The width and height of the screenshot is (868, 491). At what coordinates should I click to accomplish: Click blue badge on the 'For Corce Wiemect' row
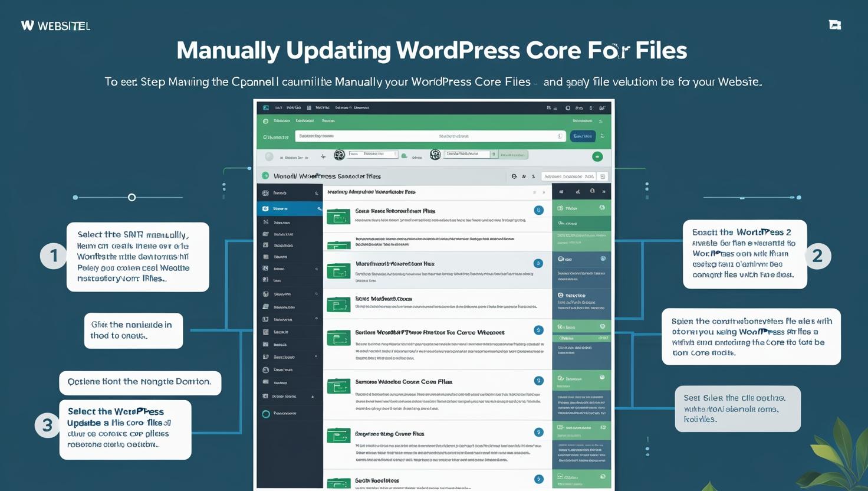538,330
